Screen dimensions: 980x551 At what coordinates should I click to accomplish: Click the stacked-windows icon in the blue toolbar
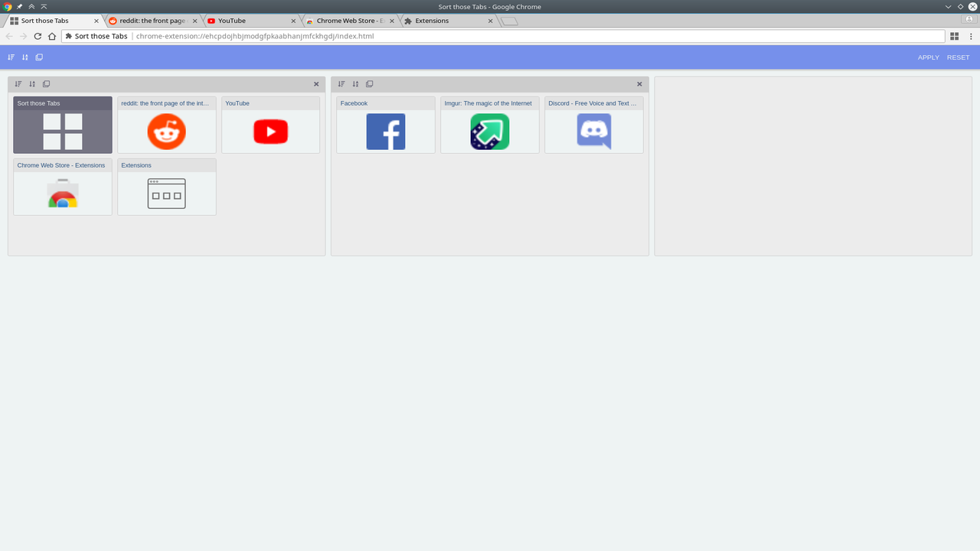(x=39, y=57)
